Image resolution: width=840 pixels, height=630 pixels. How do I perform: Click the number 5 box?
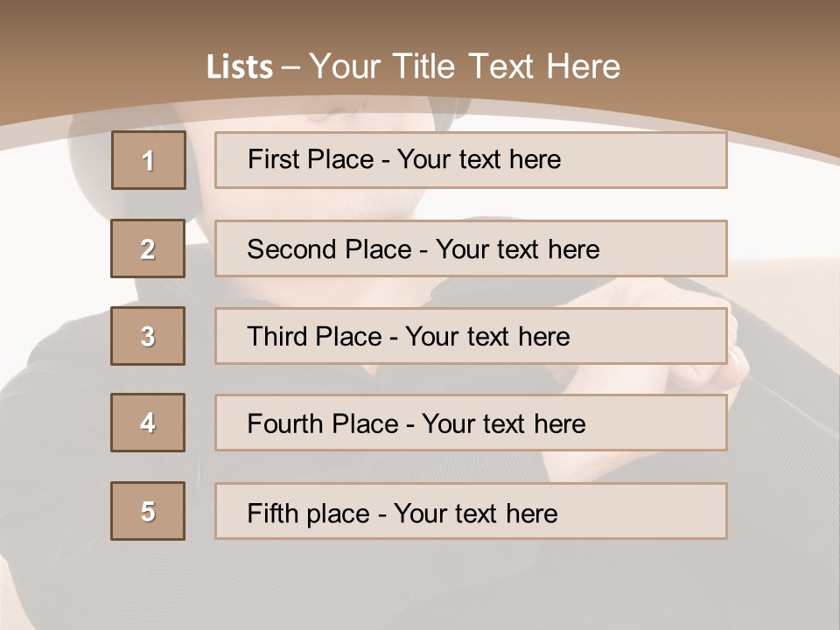point(148,511)
